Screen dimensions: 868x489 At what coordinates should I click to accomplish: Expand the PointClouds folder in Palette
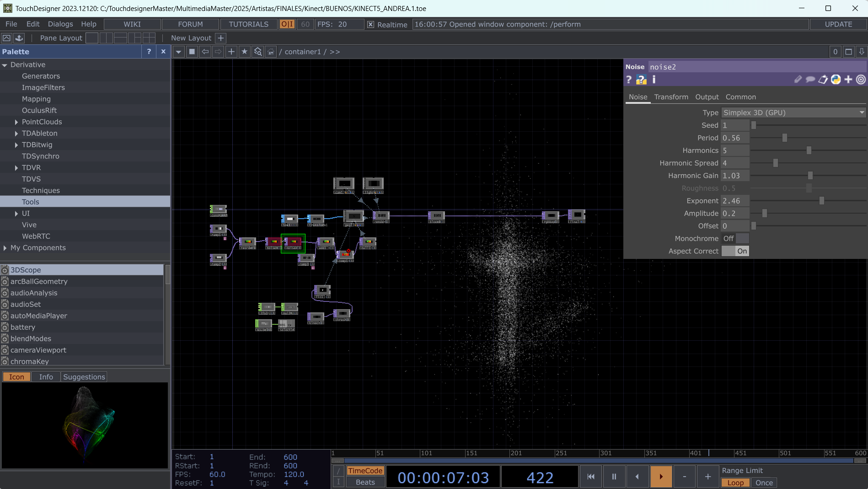16,122
